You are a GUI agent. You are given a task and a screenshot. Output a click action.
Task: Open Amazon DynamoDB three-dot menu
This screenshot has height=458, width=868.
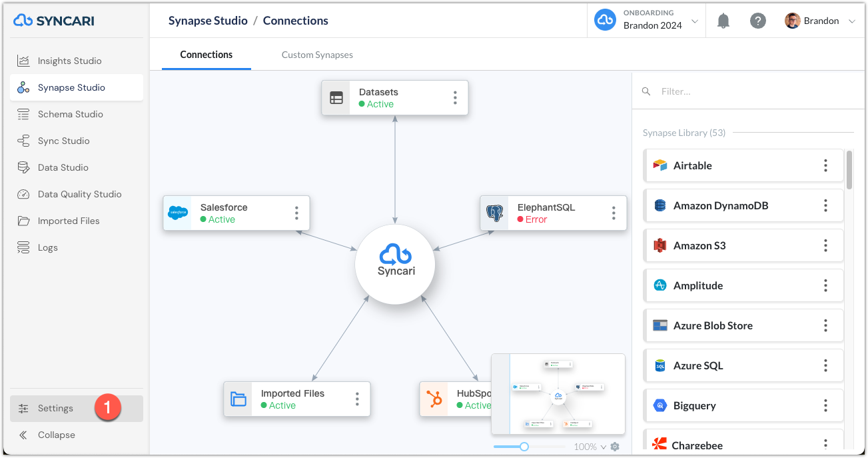pos(825,205)
